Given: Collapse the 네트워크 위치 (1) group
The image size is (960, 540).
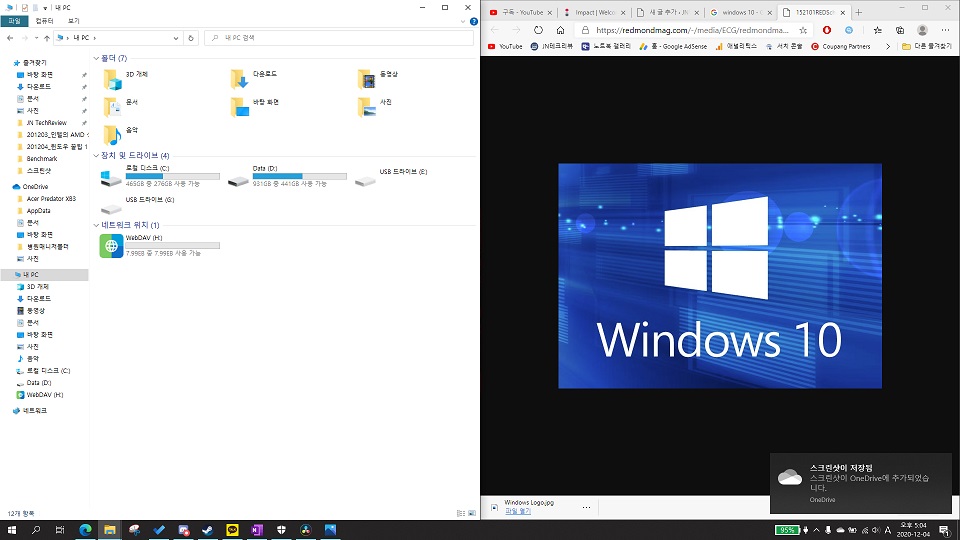Looking at the screenshot, I should coord(96,225).
